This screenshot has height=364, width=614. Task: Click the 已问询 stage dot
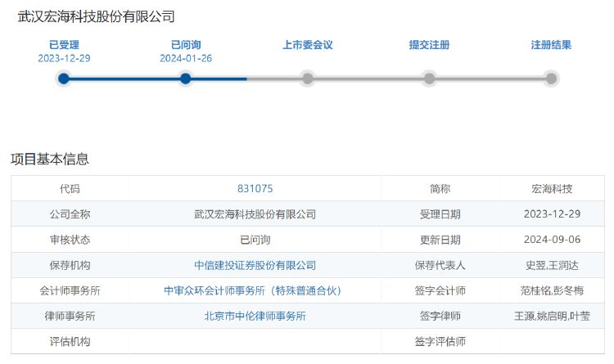click(x=186, y=79)
